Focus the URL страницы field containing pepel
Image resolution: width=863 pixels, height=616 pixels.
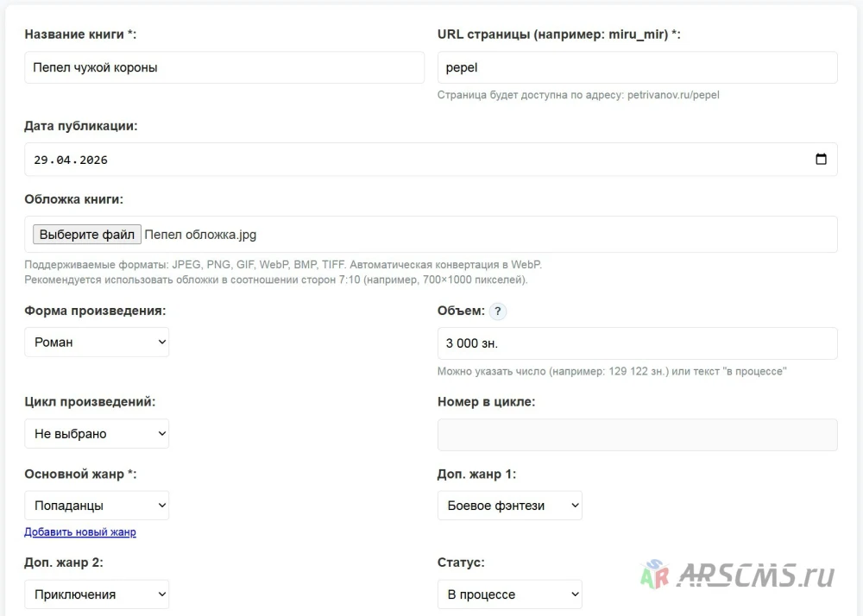[x=638, y=67]
